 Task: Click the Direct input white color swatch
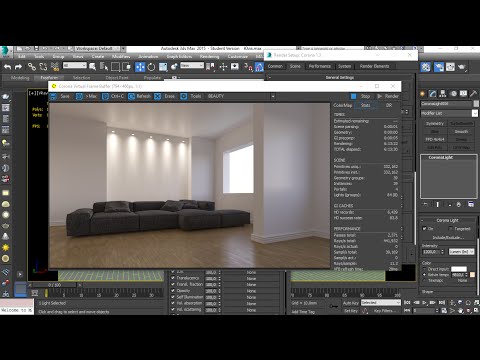tap(459, 269)
